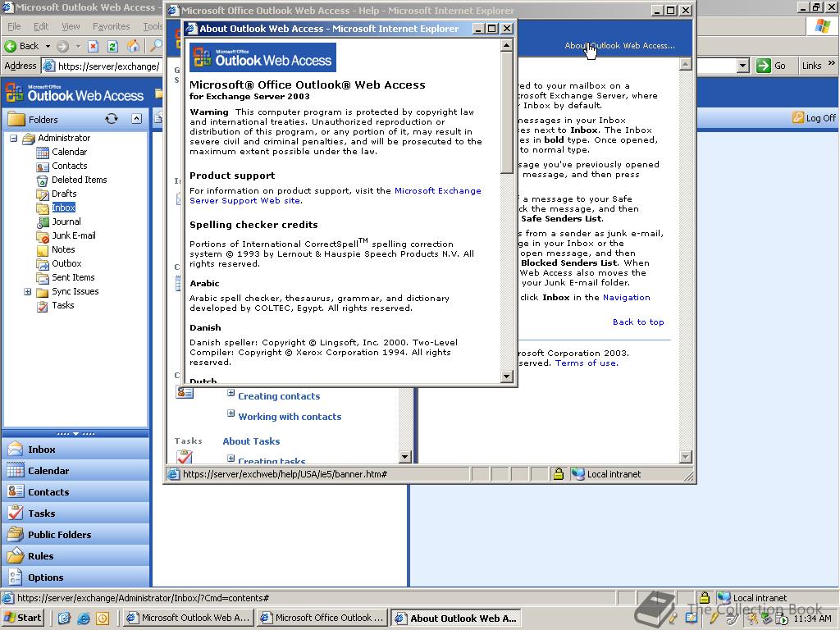Click the padlock icon in Help status bar
The image size is (840, 630).
click(x=558, y=473)
